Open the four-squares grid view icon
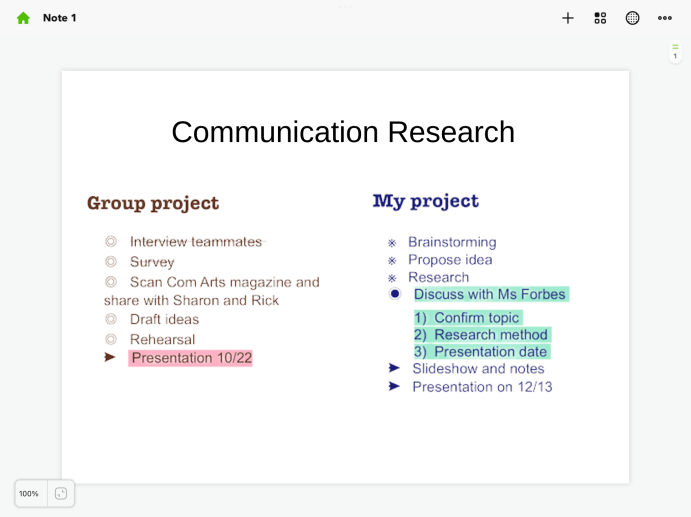Screen dimensions: 691x517 pos(600,18)
